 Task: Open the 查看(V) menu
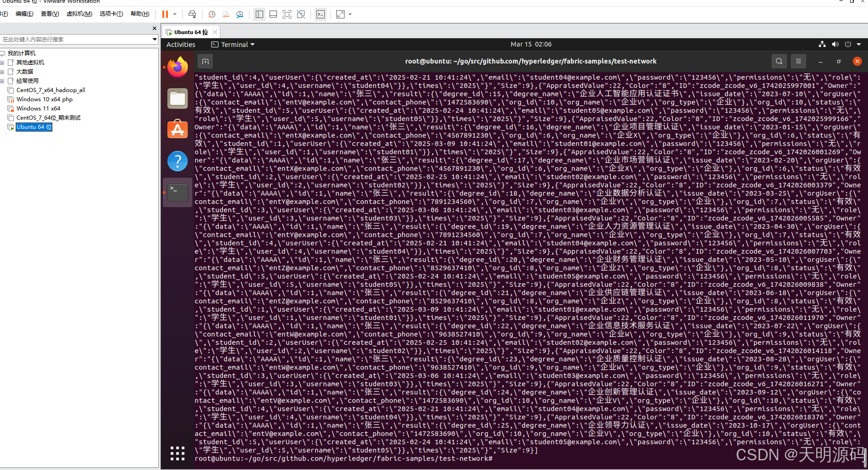(x=50, y=14)
